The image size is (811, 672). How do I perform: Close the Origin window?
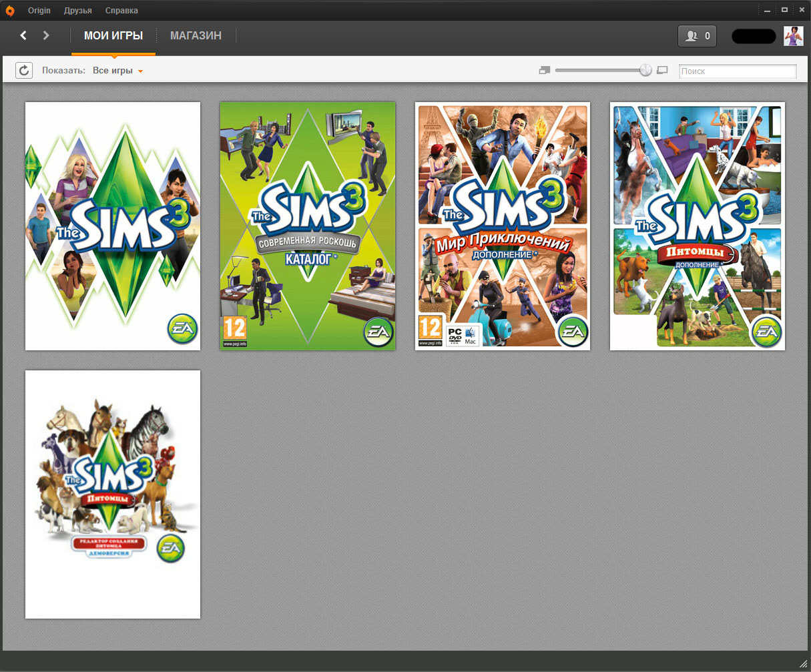tap(800, 10)
